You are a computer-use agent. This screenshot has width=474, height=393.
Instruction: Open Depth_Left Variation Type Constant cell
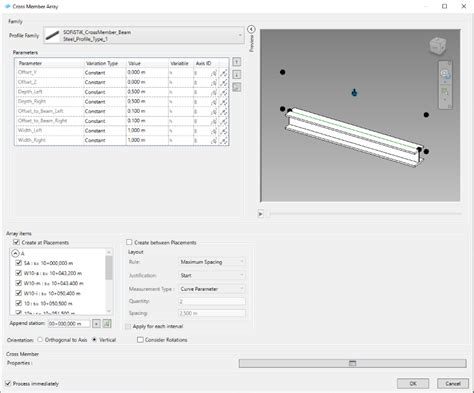coord(105,92)
